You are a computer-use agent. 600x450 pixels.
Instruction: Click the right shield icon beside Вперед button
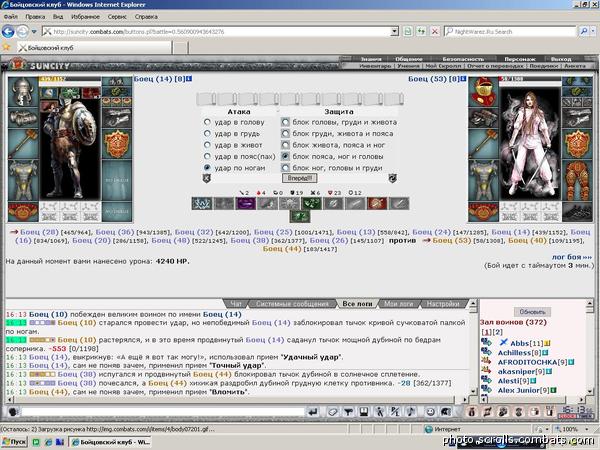coord(393,178)
